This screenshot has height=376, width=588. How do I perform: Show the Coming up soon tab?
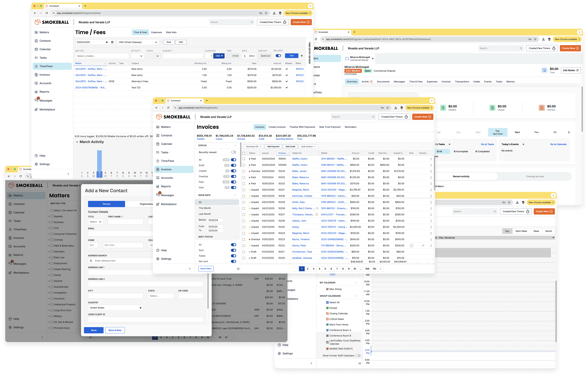pos(535,176)
